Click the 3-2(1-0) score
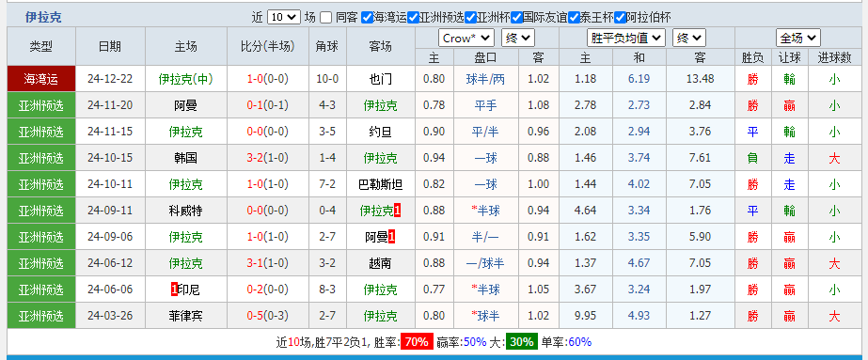This screenshot has width=868, height=360. [267, 158]
